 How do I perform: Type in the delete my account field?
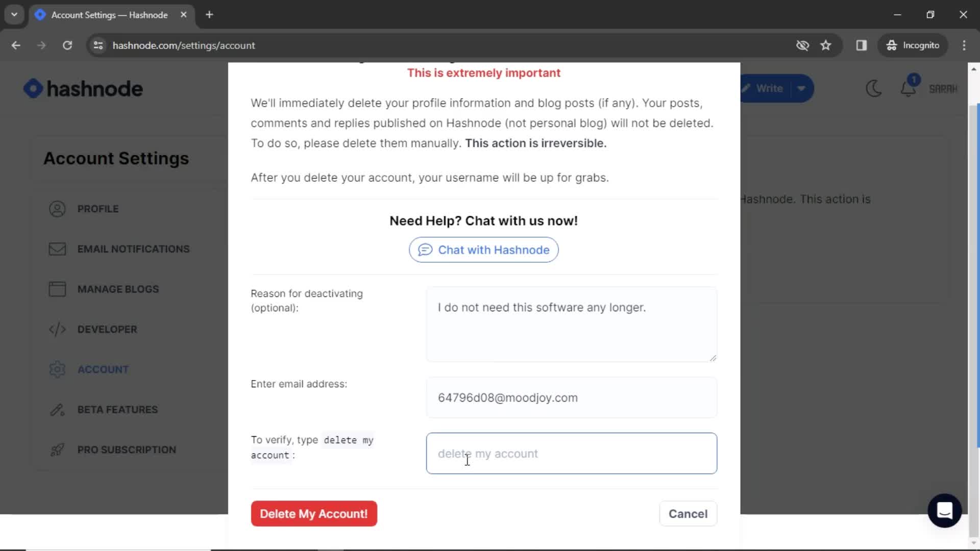pos(572,454)
